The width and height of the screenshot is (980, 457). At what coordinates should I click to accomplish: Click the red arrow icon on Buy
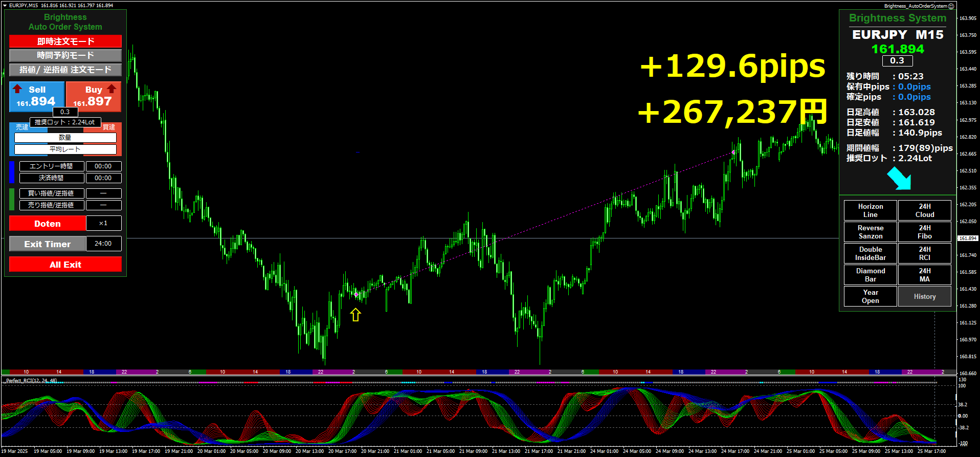(112, 89)
